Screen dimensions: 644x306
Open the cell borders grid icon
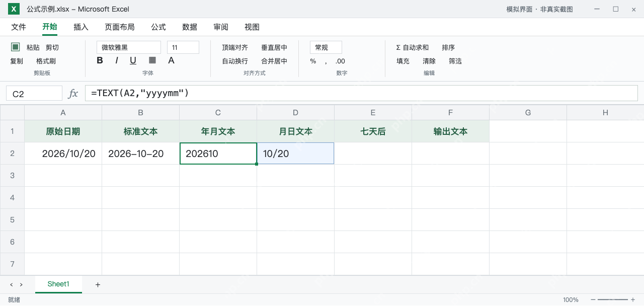152,60
